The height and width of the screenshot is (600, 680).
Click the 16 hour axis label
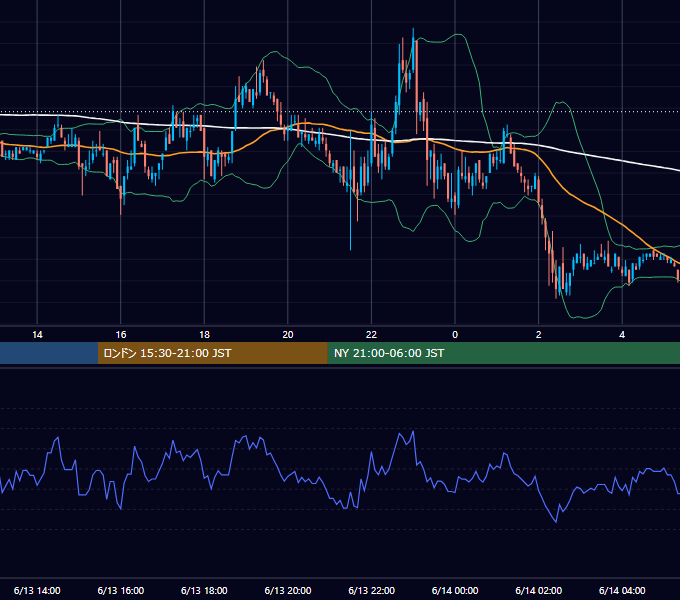pyautogui.click(x=121, y=335)
